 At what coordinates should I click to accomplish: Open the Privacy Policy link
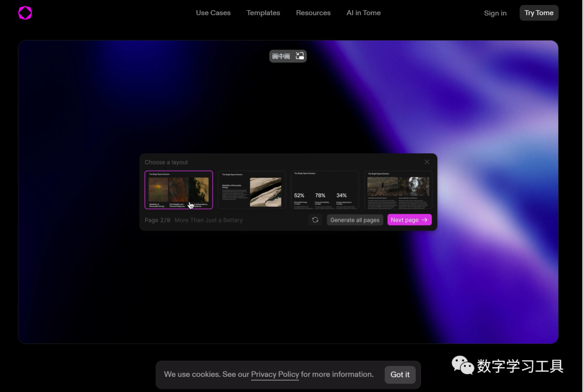click(275, 375)
